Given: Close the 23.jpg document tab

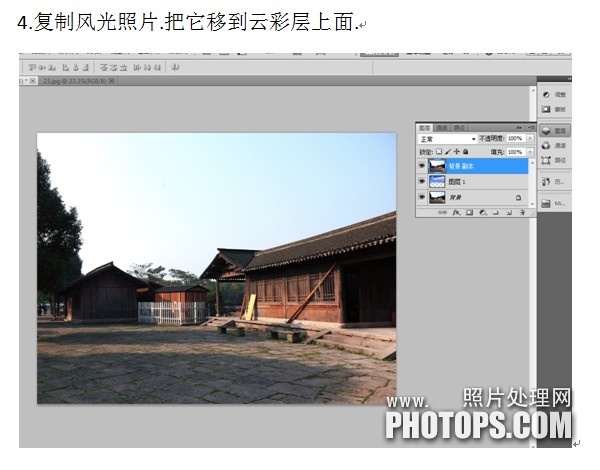Looking at the screenshot, I should (111, 81).
